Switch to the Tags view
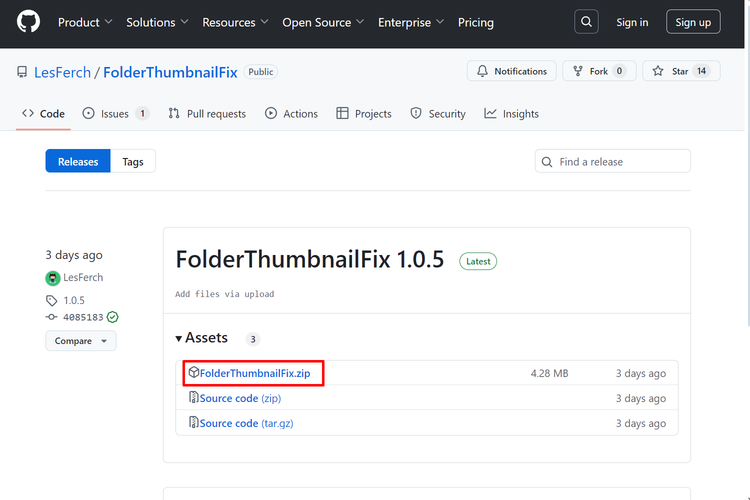Viewport: 750px width, 500px height. pos(133,161)
